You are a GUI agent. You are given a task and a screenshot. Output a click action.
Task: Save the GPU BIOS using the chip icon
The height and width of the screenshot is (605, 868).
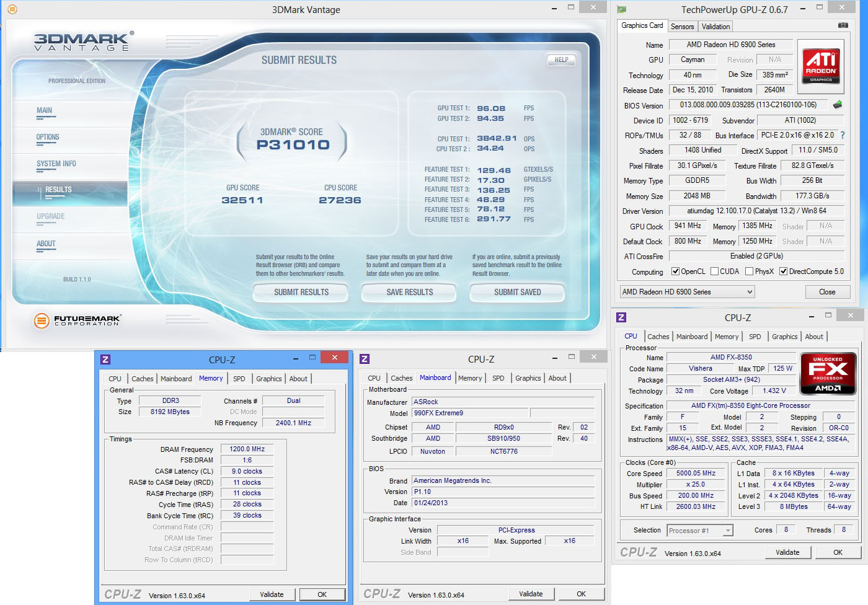coord(838,105)
